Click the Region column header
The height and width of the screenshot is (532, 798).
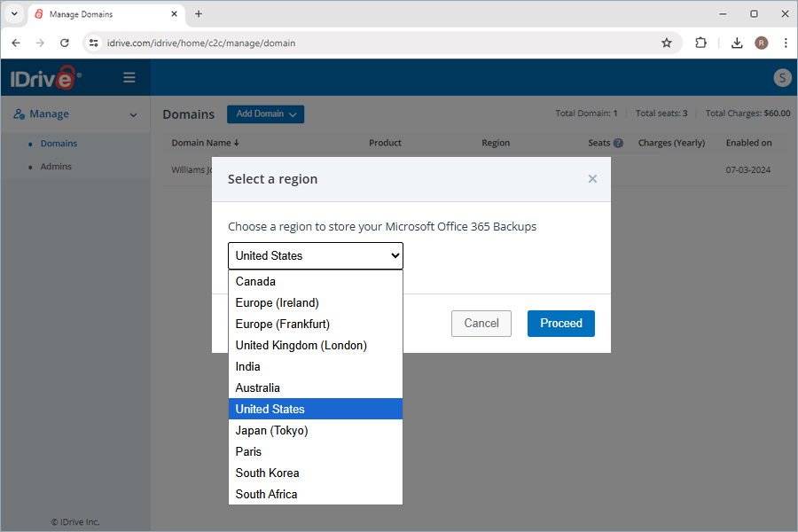tap(496, 143)
